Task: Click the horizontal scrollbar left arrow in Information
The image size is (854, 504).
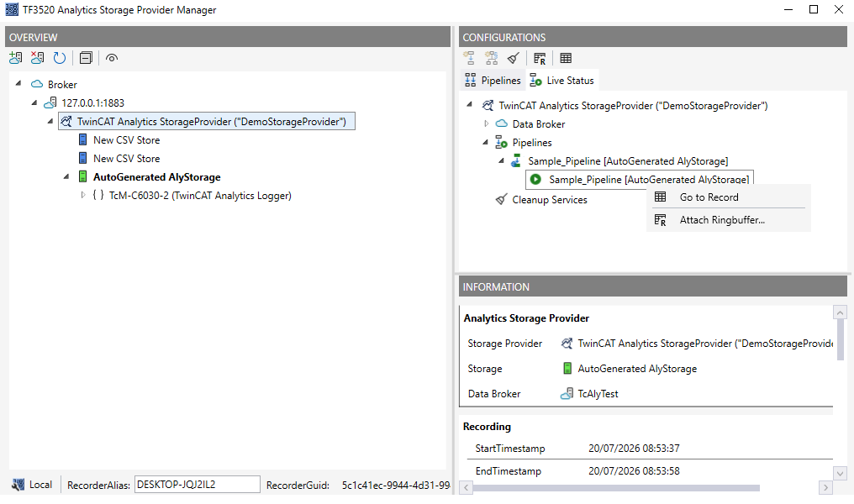Action: click(466, 488)
